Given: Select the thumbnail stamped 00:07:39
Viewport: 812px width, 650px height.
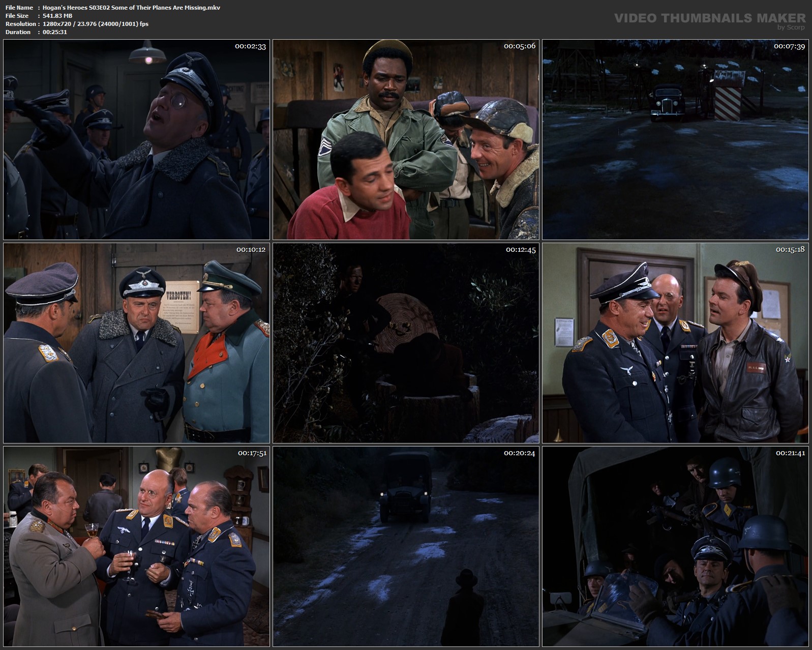Looking at the screenshot, I should click(675, 139).
